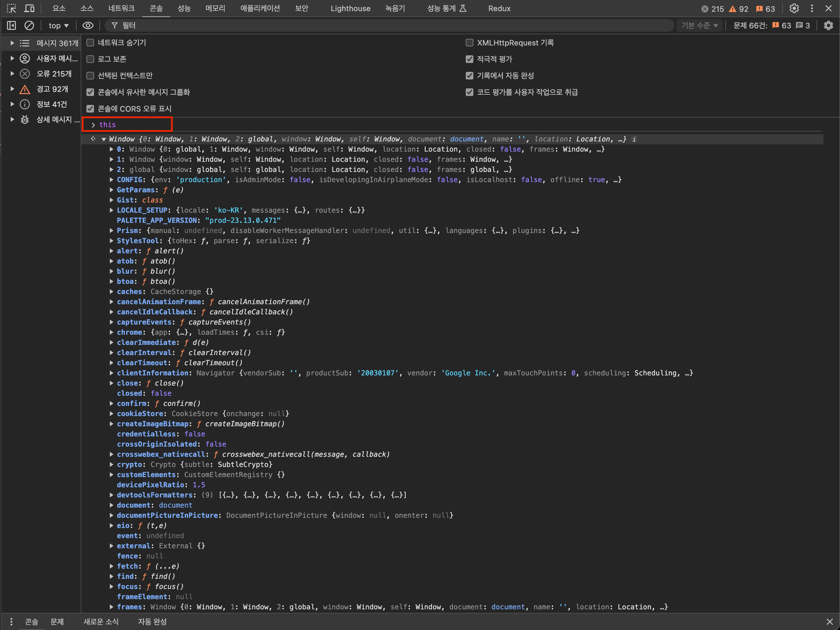Uncheck 콘솔에서 유사한 메시지 그룹화
The width and height of the screenshot is (840, 630).
(90, 92)
